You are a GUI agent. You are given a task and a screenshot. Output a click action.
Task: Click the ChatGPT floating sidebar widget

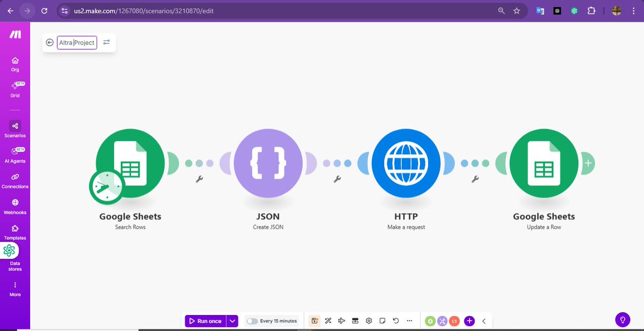pyautogui.click(x=10, y=250)
